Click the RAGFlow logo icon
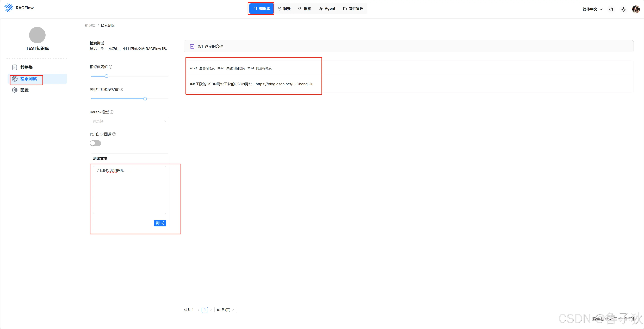The width and height of the screenshot is (644, 329). (x=9, y=8)
